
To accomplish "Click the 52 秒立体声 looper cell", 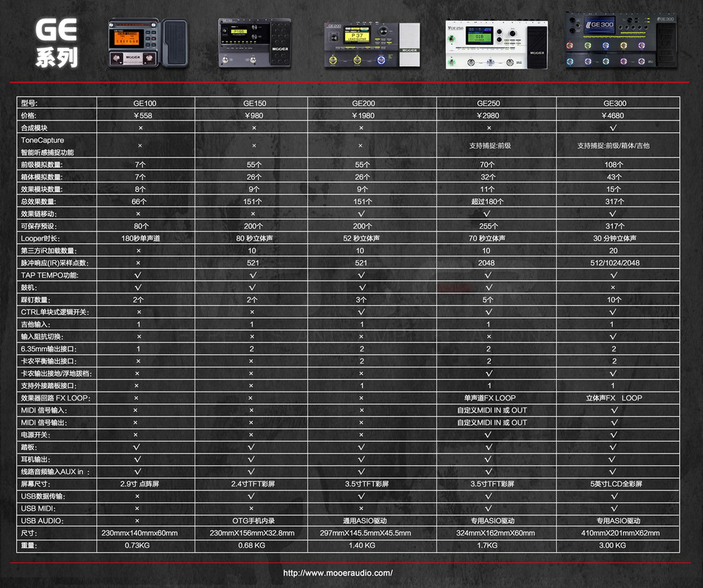I will coord(361,238).
